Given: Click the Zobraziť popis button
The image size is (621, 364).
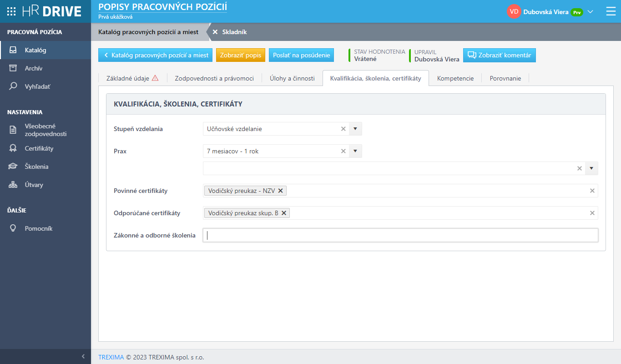Looking at the screenshot, I should (x=240, y=55).
